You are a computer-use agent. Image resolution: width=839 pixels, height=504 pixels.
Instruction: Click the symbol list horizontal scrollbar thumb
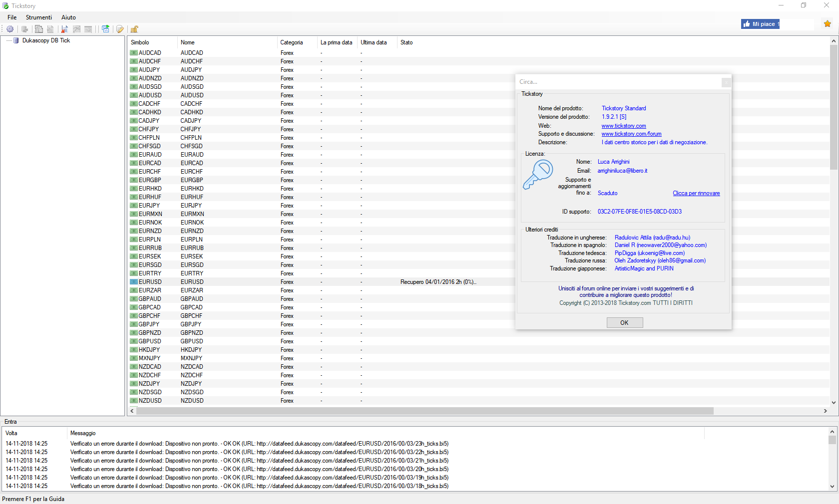[x=424, y=411]
